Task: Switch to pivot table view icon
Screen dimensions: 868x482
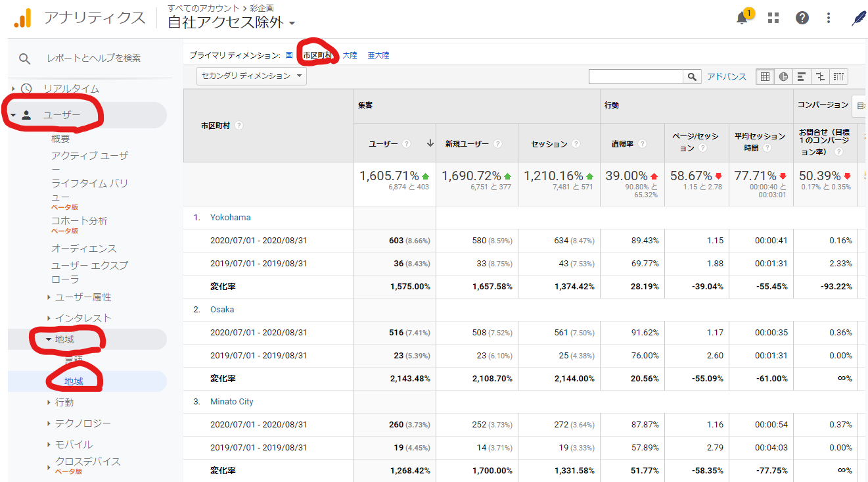Action: 838,77
